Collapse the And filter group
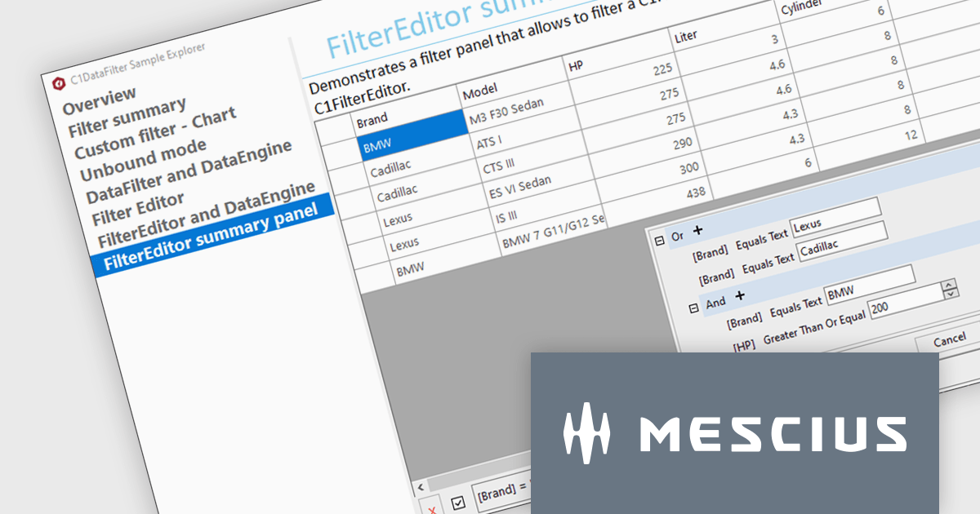The width and height of the screenshot is (980, 514). pos(693,308)
